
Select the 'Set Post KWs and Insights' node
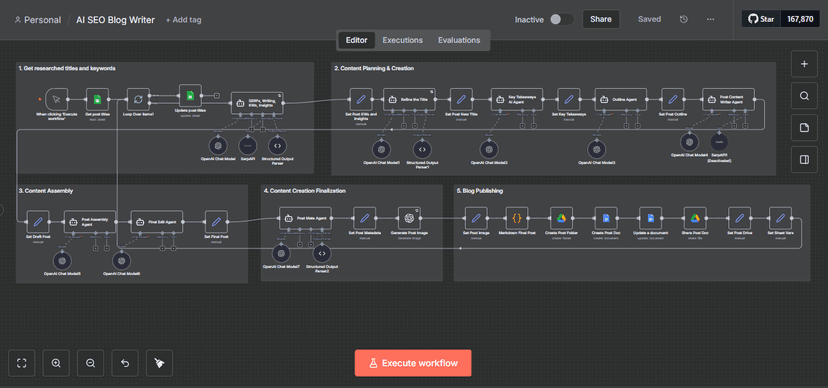[x=361, y=99]
